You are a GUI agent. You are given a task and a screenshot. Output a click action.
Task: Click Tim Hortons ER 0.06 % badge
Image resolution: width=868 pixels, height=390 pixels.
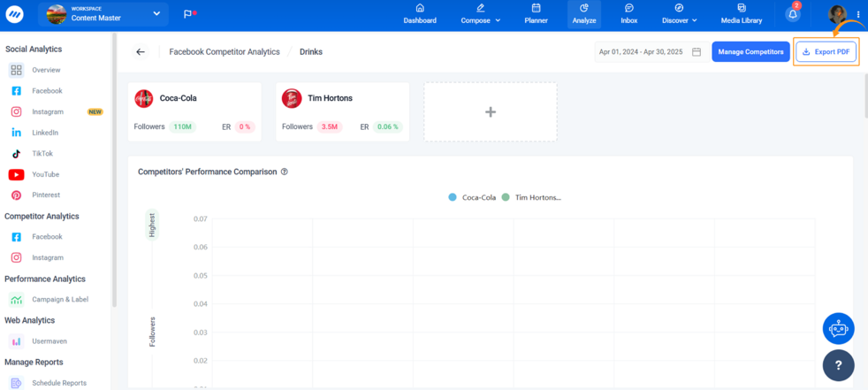(x=387, y=126)
